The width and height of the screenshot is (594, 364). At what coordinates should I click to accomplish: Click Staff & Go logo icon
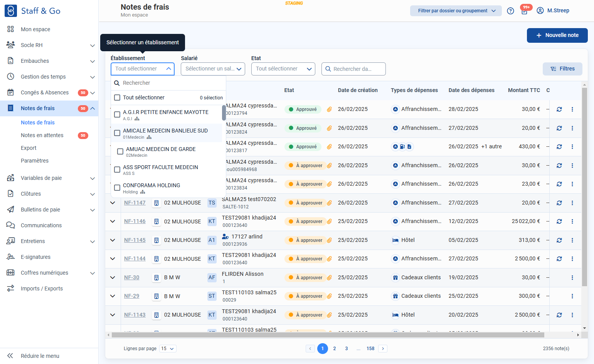click(10, 11)
